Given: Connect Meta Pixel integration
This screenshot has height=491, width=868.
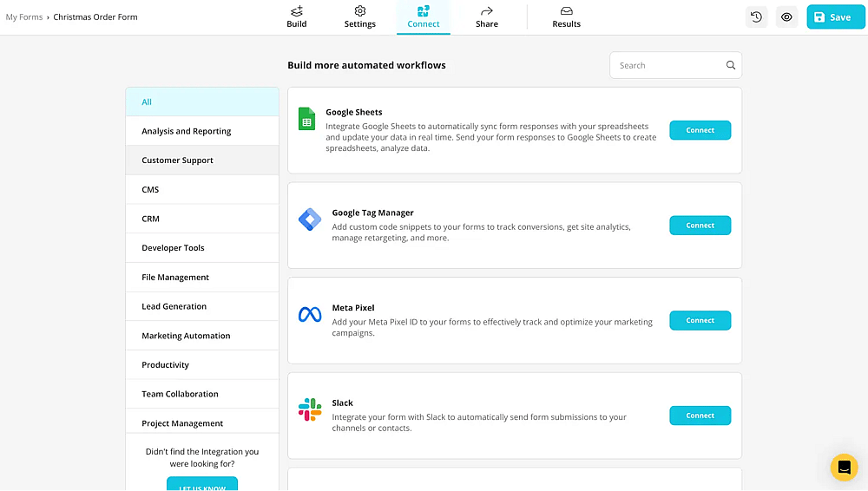Looking at the screenshot, I should coord(700,320).
